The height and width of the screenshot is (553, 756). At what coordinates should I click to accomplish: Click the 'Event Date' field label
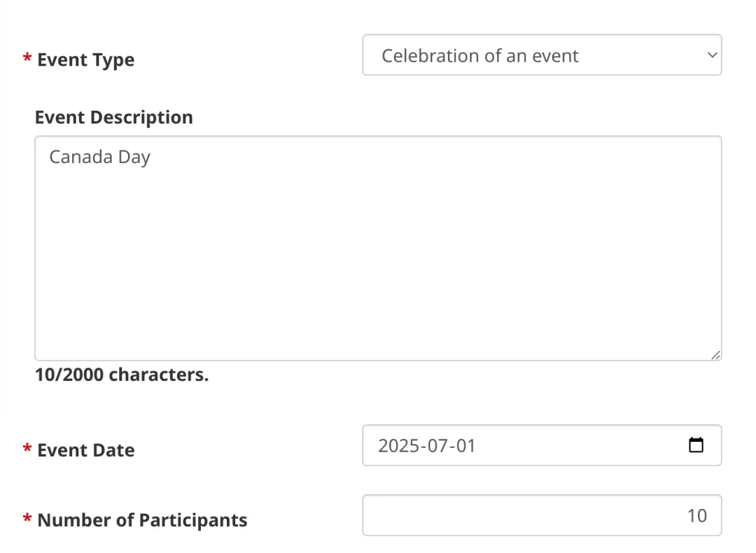(x=85, y=450)
